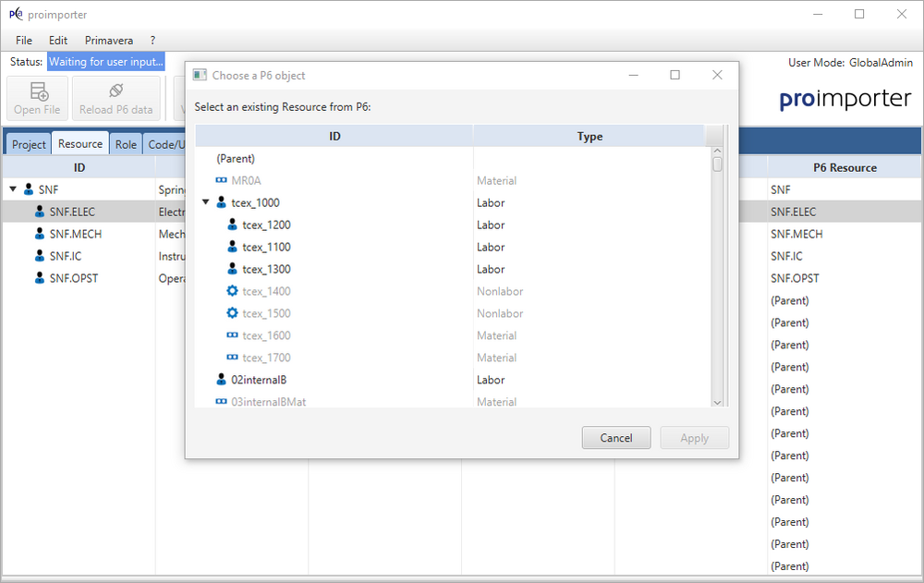Click the labor person icon beside tcex_1200
This screenshot has width=924, height=583.
(233, 225)
